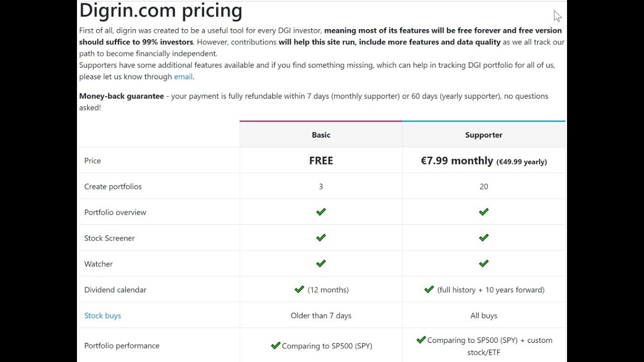The height and width of the screenshot is (362, 644).
Task: Click the Basic Dividend calendar checkmark icon
Action: (x=299, y=290)
